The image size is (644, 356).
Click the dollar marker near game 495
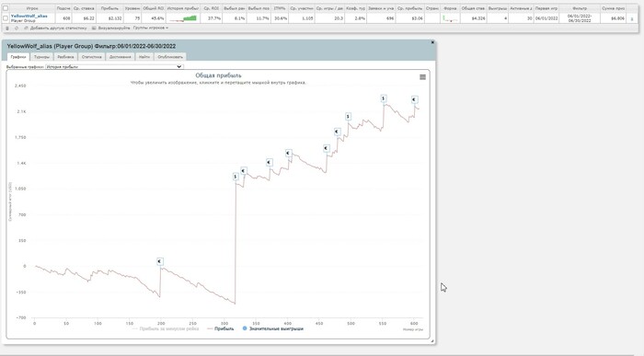[349, 117]
